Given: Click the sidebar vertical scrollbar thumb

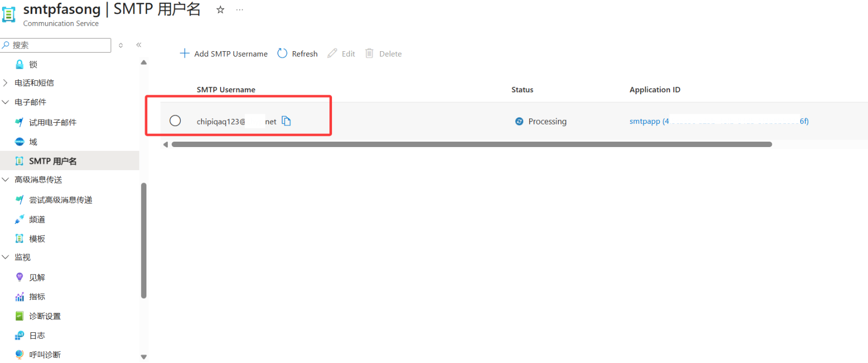Looking at the screenshot, I should (144, 241).
